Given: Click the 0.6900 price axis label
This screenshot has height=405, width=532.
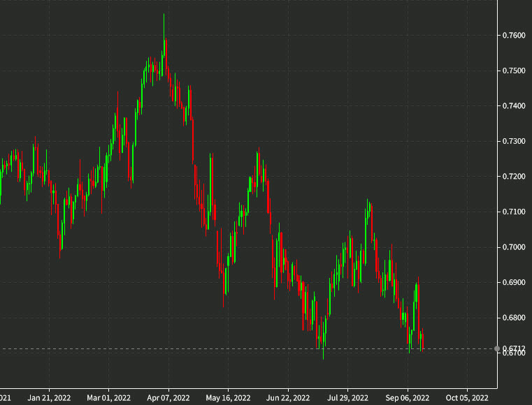Looking at the screenshot, I should click(514, 282).
